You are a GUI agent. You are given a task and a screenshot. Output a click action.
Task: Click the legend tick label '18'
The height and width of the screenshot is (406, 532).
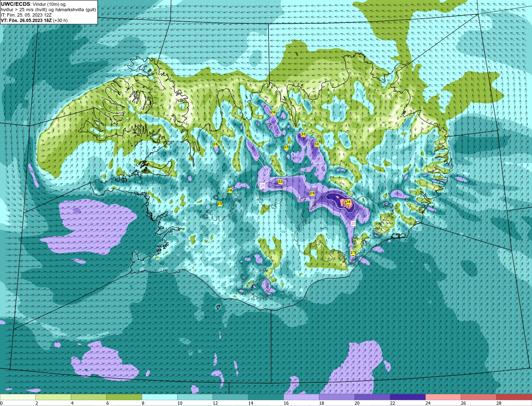(321, 403)
